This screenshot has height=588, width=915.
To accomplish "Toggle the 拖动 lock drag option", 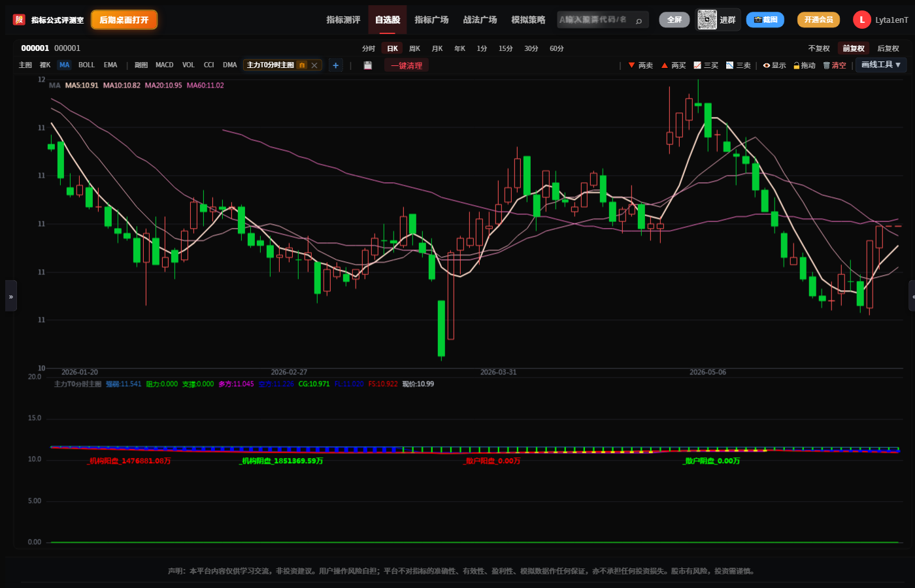I will coord(805,65).
